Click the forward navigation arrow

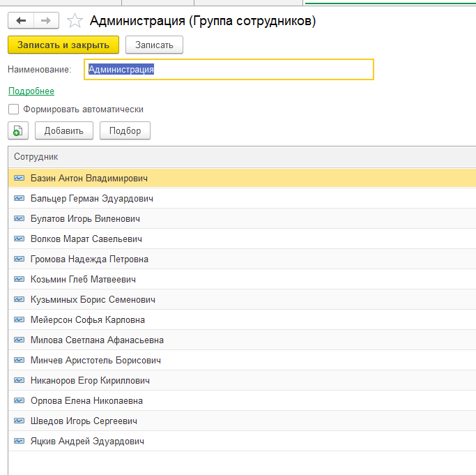(46, 21)
